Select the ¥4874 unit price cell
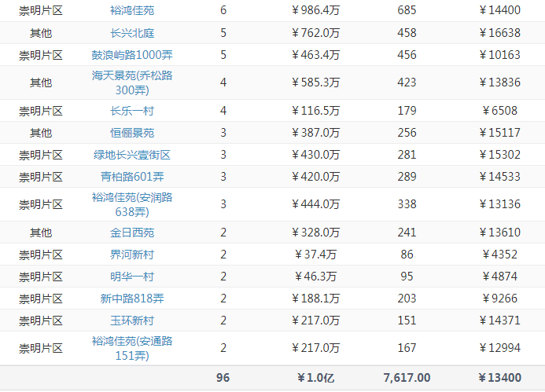 click(x=500, y=277)
